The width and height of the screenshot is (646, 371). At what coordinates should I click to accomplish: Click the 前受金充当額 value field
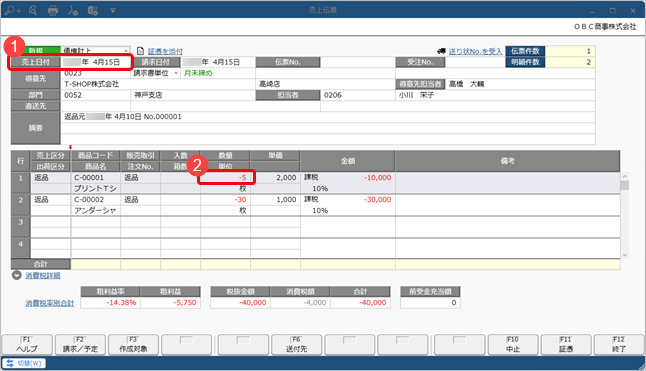(x=430, y=303)
